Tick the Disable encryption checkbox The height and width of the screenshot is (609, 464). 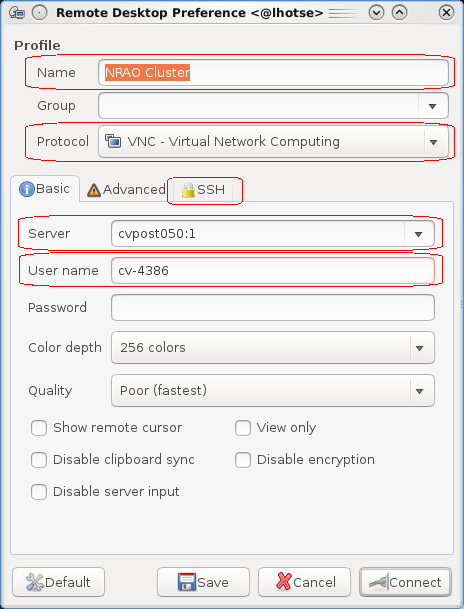click(243, 460)
